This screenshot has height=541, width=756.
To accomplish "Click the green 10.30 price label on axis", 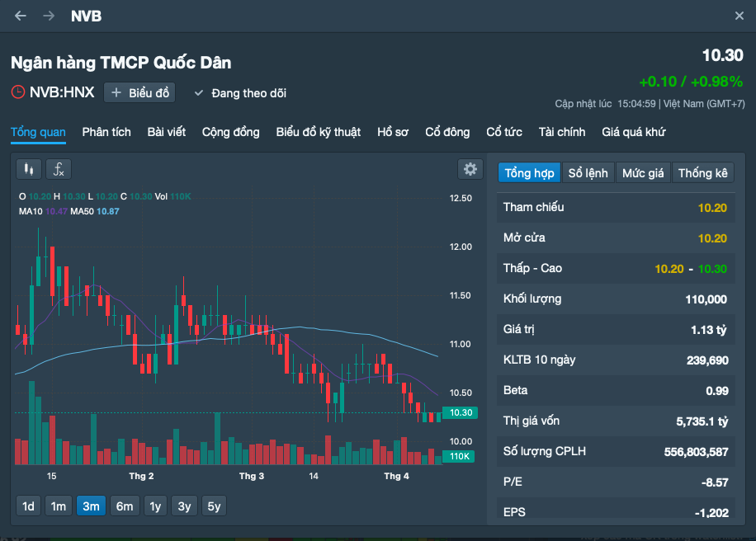I will click(460, 412).
